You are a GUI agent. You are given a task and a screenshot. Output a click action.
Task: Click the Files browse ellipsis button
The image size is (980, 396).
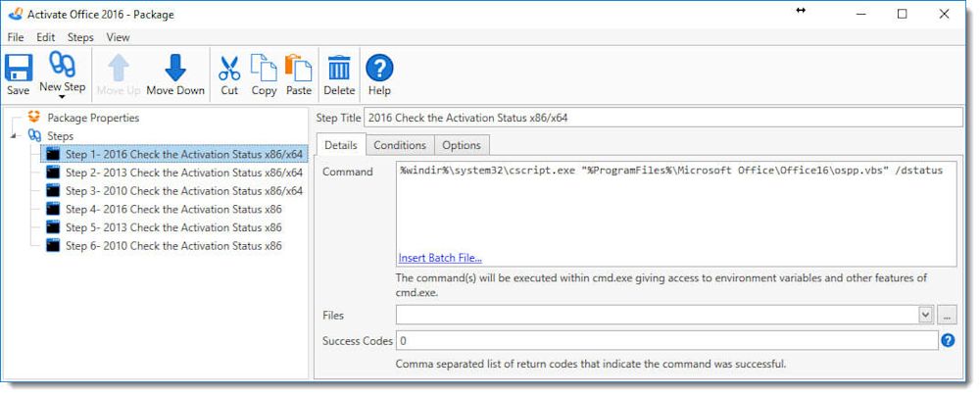tap(947, 316)
